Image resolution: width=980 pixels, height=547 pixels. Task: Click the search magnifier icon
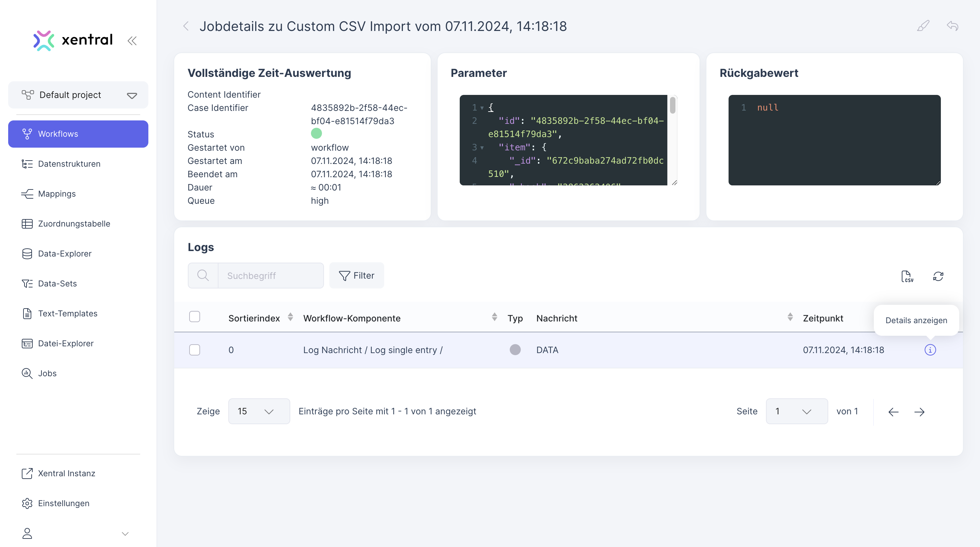coord(203,276)
